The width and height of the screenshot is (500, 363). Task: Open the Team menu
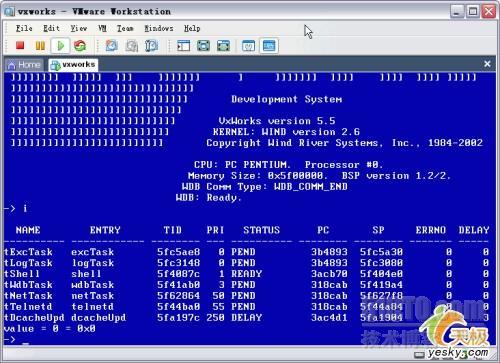tap(125, 28)
